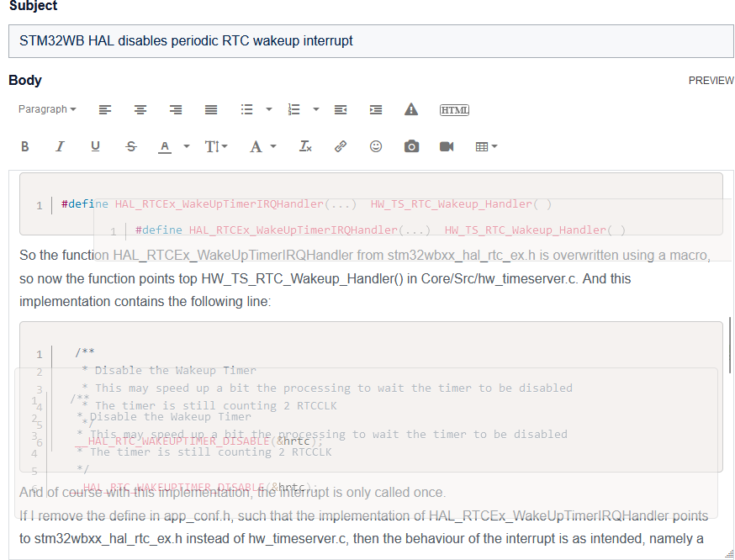
Task: Justify the body text
Action: [210, 109]
